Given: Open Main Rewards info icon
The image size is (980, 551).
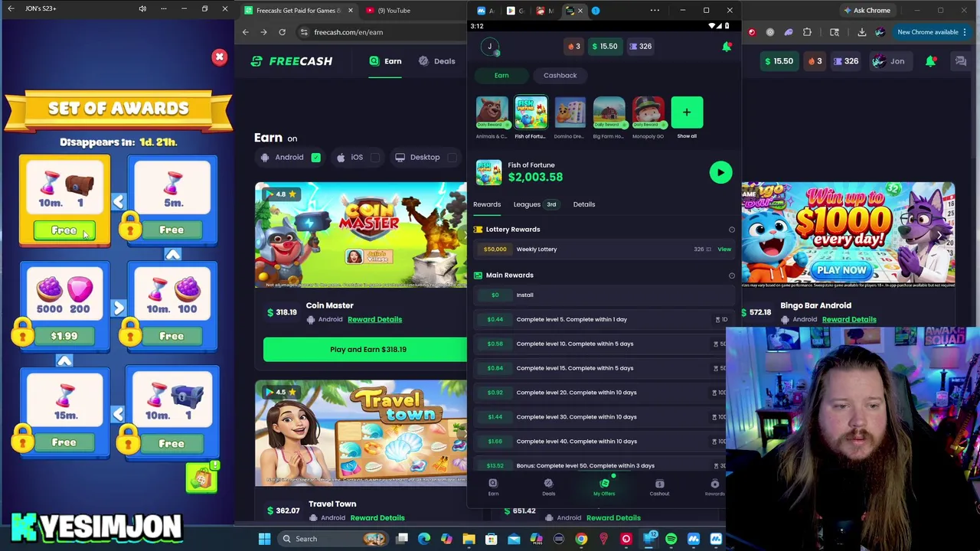Looking at the screenshot, I should click(732, 275).
